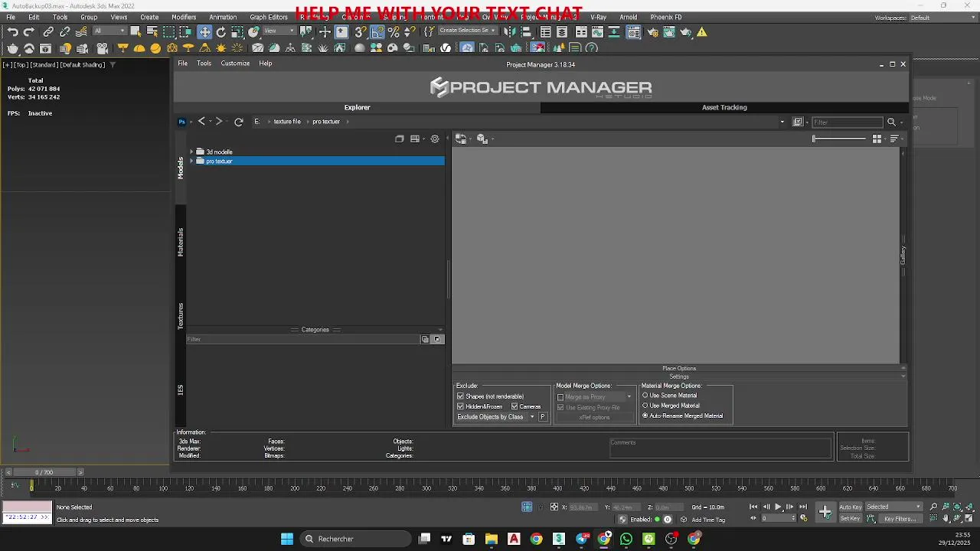
Task: Expand the 3d modelle folder
Action: click(x=191, y=152)
